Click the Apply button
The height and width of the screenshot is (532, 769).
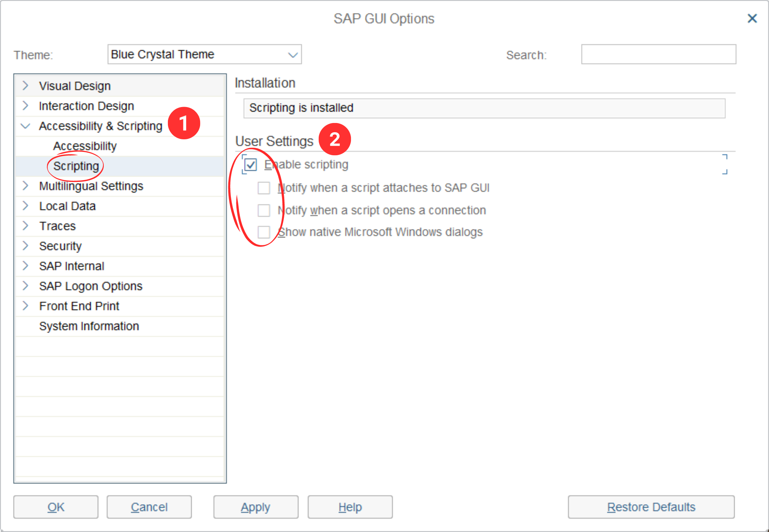point(255,507)
